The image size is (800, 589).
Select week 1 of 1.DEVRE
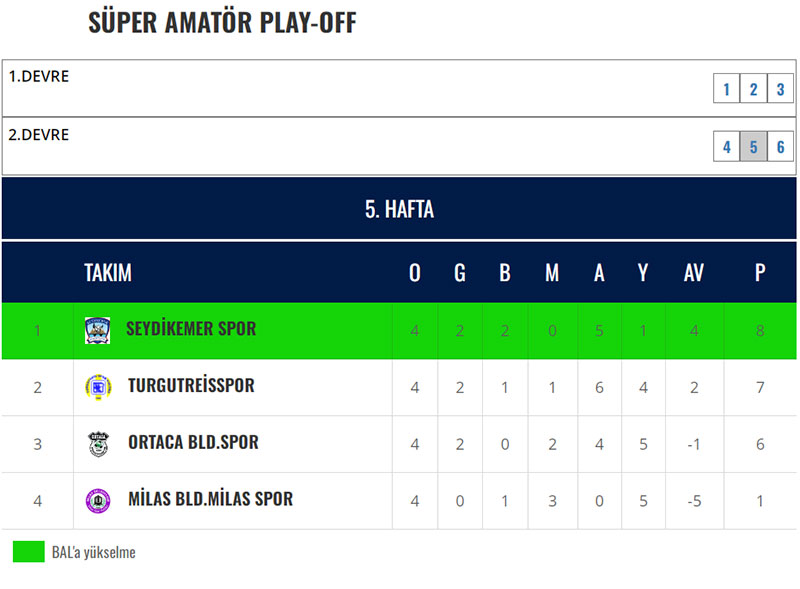click(726, 88)
